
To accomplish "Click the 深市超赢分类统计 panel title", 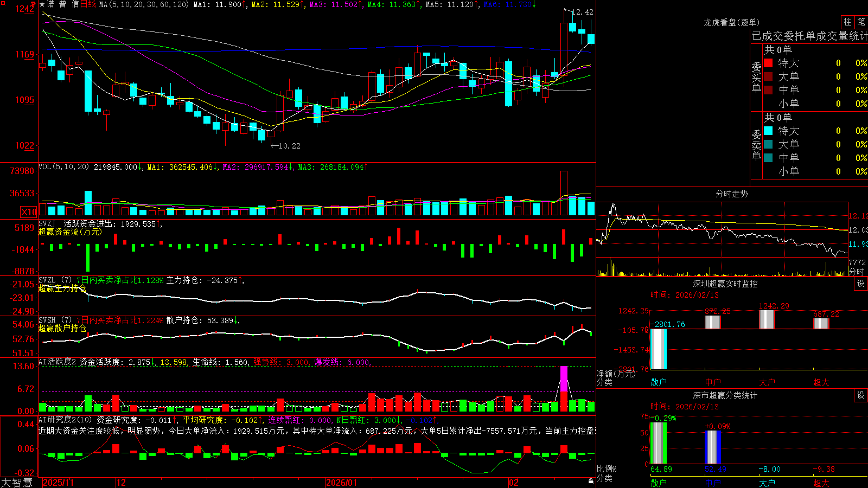I will tap(725, 395).
